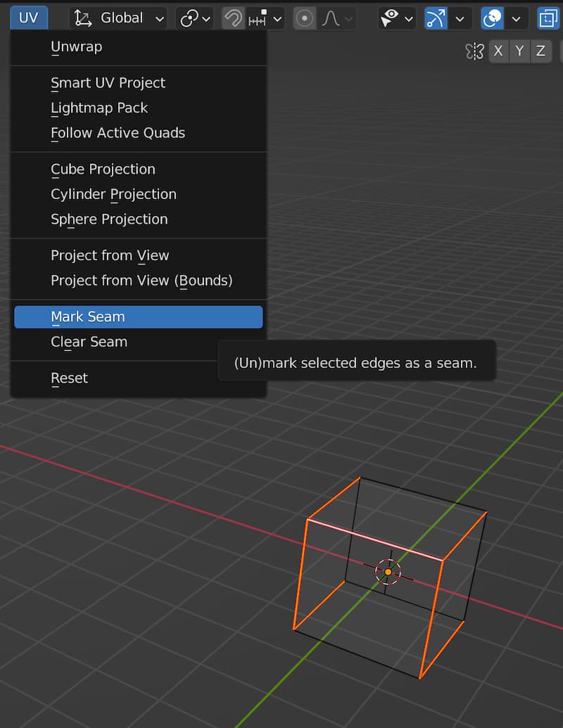Open the Global transform orientation dropdown
Image resolution: width=563 pixels, height=728 pixels.
(x=120, y=18)
